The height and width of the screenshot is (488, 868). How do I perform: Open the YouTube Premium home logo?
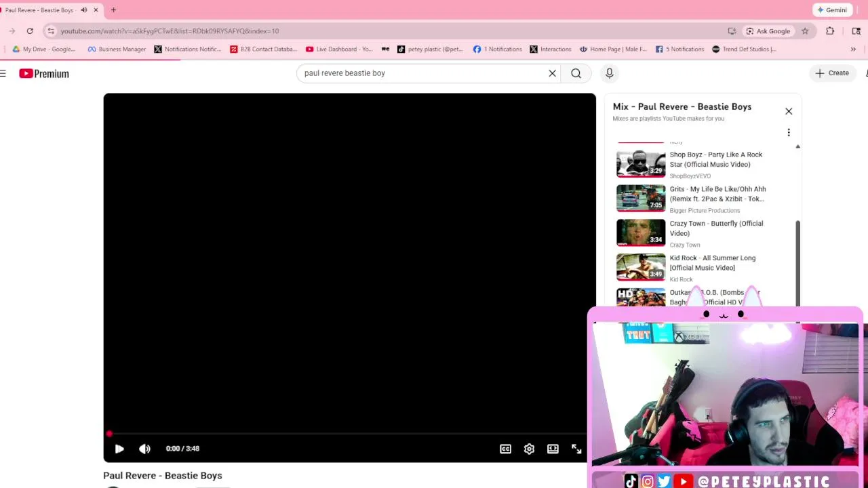tap(44, 73)
